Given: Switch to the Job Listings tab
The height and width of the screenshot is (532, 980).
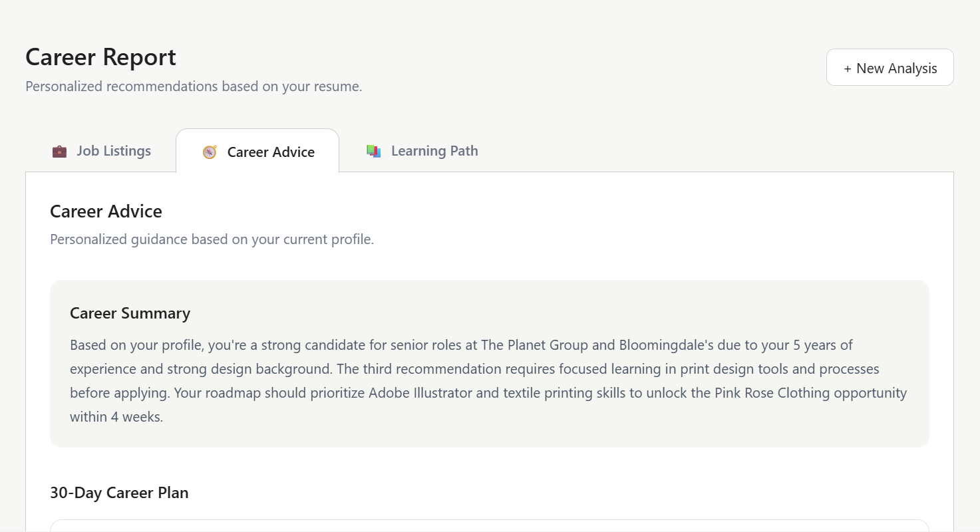Looking at the screenshot, I should point(101,151).
